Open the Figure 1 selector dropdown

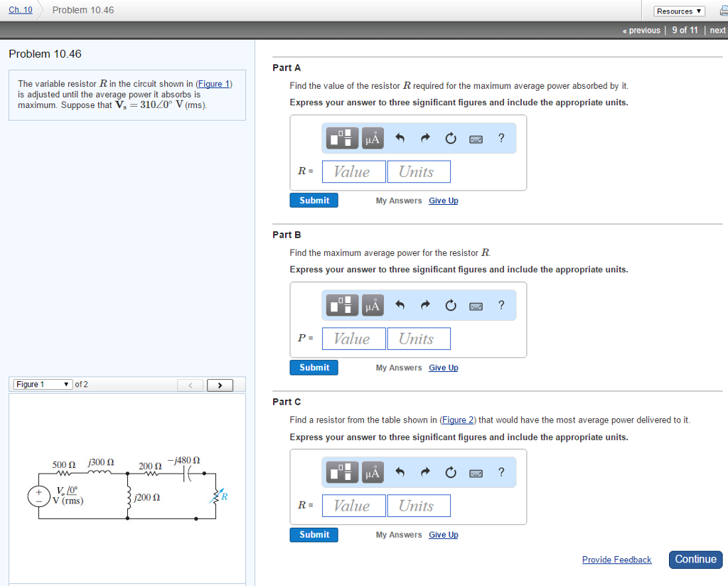41,384
